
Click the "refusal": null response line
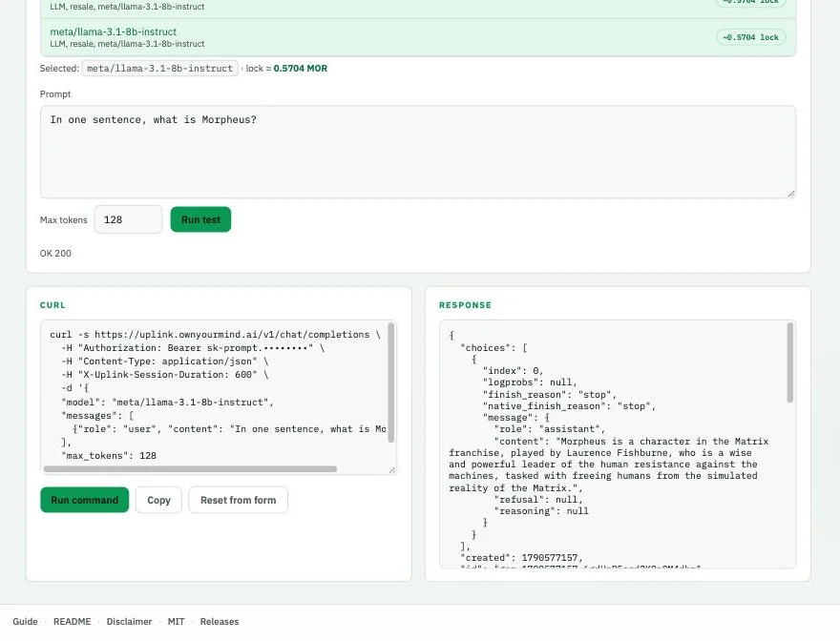pyautogui.click(x=538, y=499)
